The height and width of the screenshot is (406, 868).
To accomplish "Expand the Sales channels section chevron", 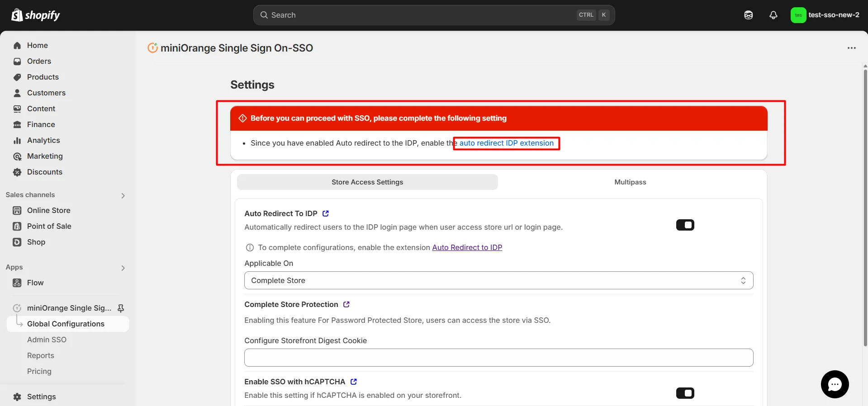I will [x=123, y=195].
